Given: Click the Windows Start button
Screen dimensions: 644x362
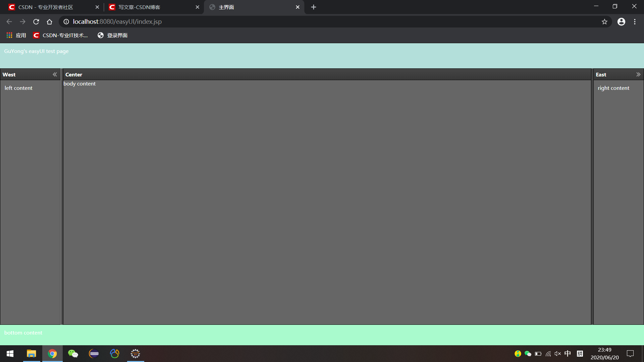Looking at the screenshot, I should 10,354.
